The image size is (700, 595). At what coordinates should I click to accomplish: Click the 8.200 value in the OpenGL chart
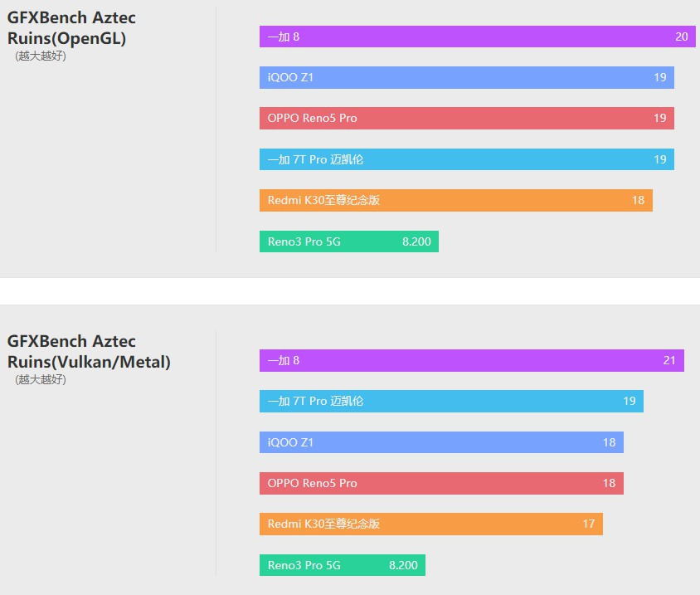(416, 241)
